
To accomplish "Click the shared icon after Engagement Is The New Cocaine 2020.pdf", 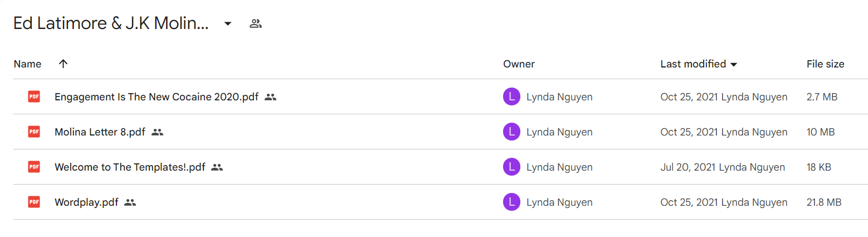I will (x=271, y=97).
